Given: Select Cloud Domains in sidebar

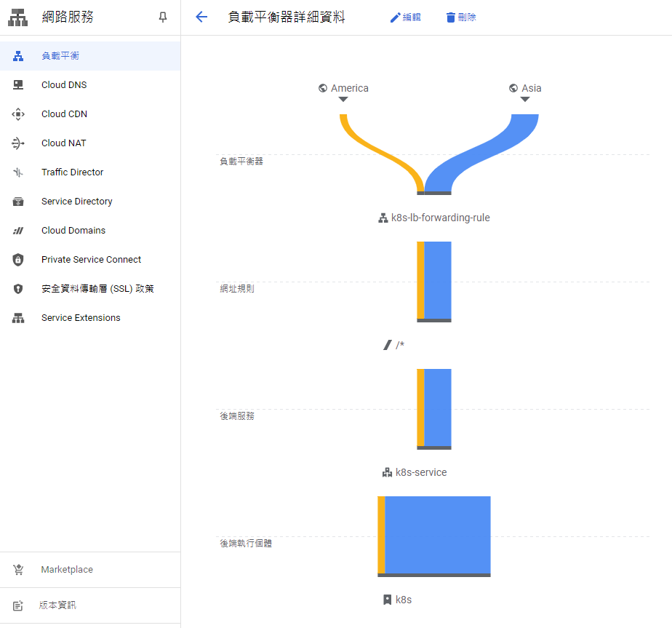Looking at the screenshot, I should tap(73, 231).
